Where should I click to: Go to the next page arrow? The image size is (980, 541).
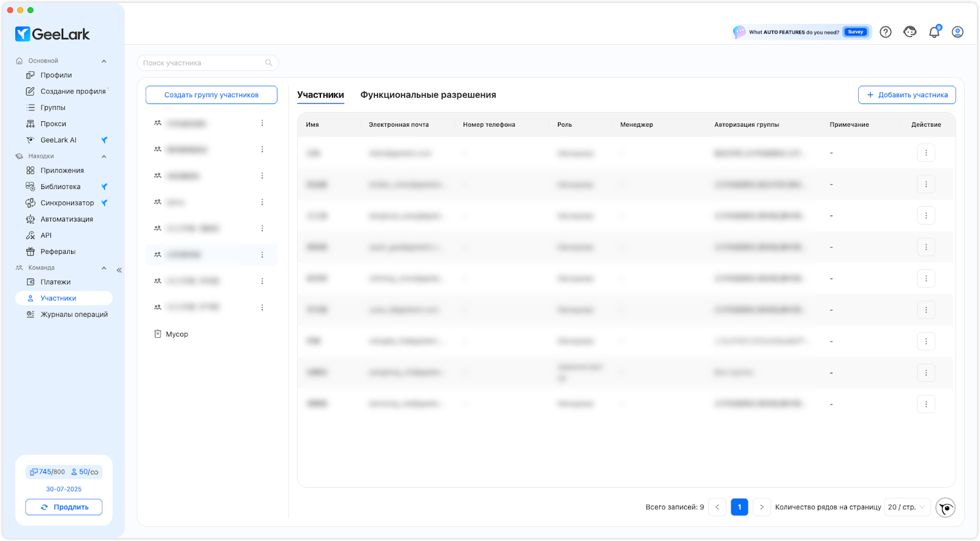tap(761, 507)
